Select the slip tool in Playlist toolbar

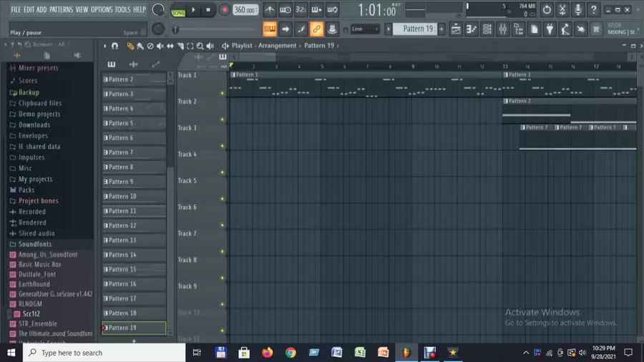click(x=170, y=46)
